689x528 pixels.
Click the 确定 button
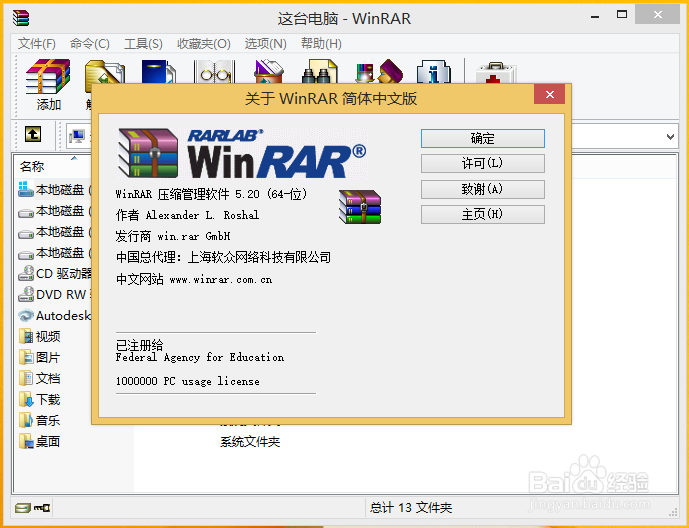coord(482,138)
